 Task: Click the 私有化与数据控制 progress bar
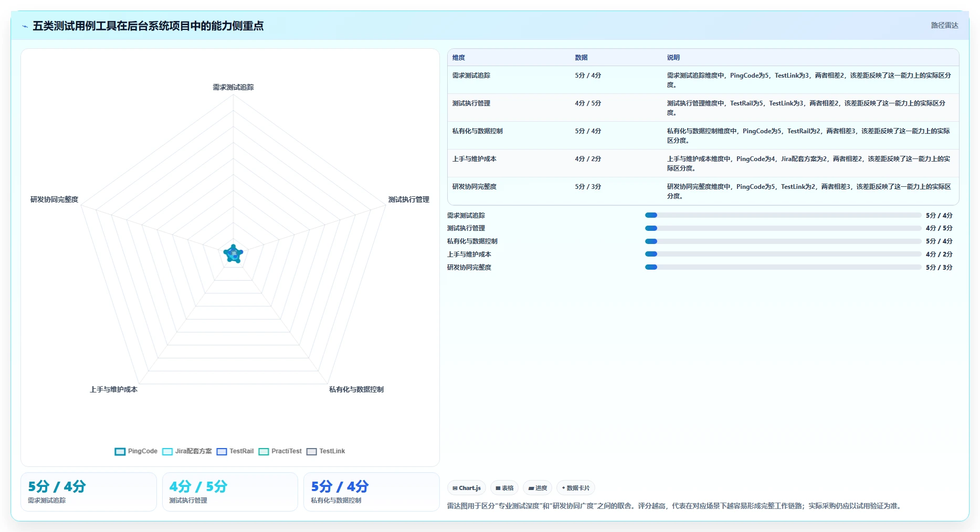783,241
